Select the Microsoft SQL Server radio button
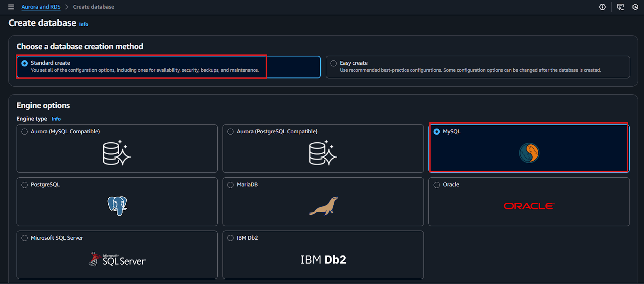The width and height of the screenshot is (644, 284). coord(25,238)
